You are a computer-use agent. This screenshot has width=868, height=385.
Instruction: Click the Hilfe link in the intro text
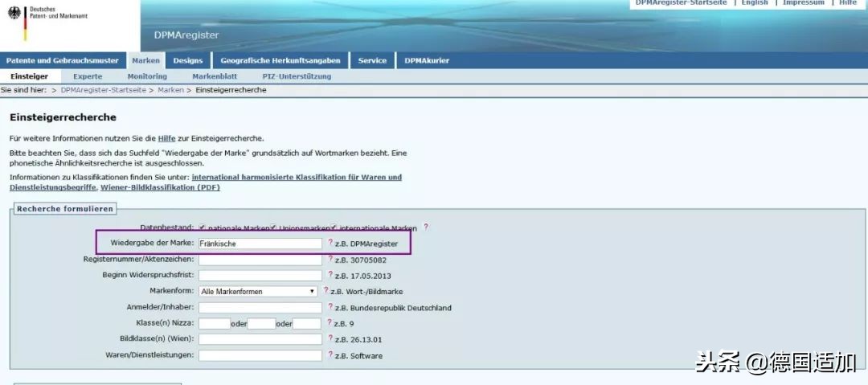point(166,138)
